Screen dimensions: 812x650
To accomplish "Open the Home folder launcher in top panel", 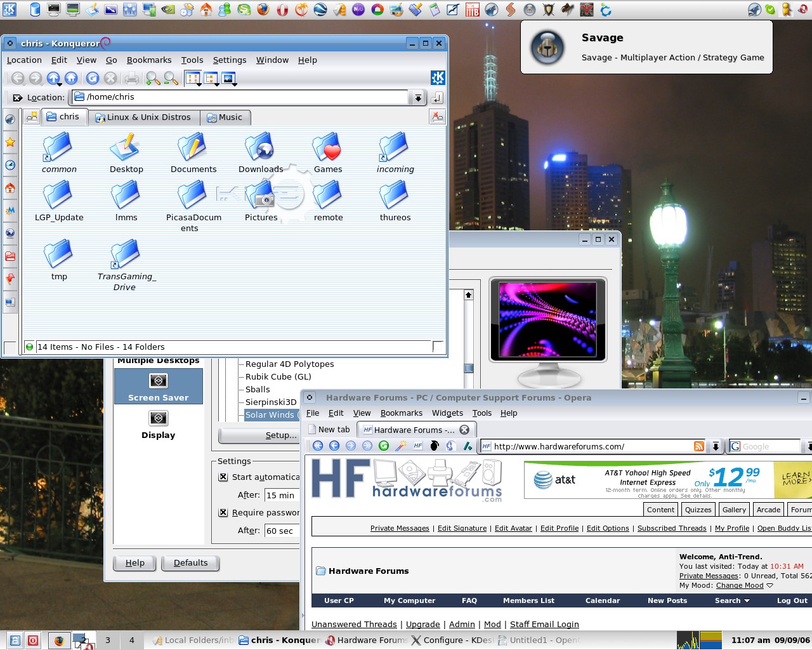I will [206, 10].
